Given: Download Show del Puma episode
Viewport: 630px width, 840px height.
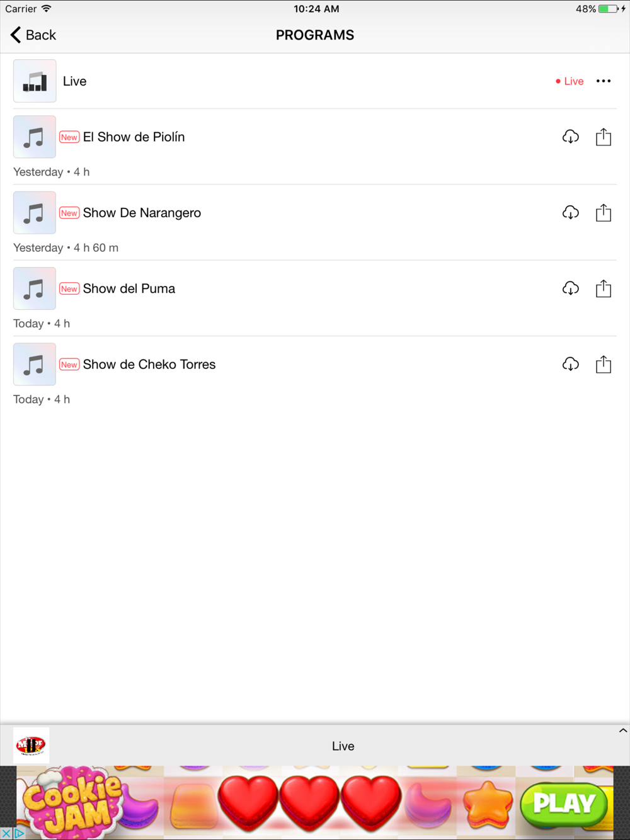Looking at the screenshot, I should pos(570,288).
